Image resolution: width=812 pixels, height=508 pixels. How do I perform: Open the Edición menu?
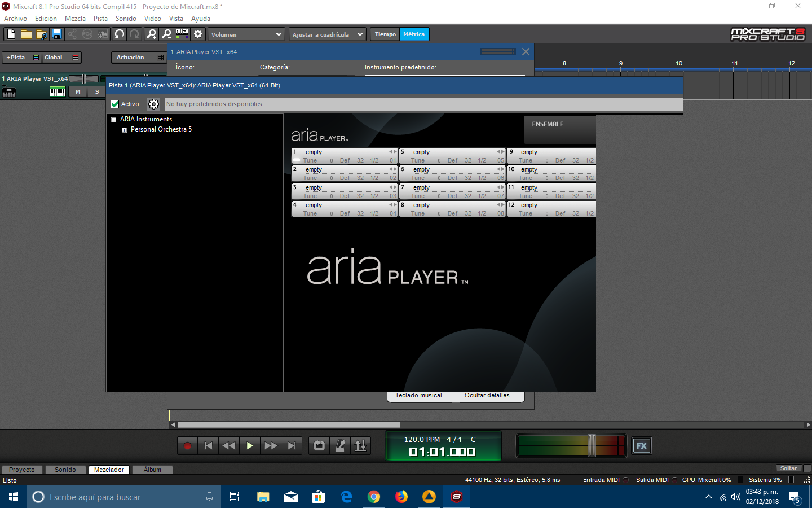click(46, 19)
